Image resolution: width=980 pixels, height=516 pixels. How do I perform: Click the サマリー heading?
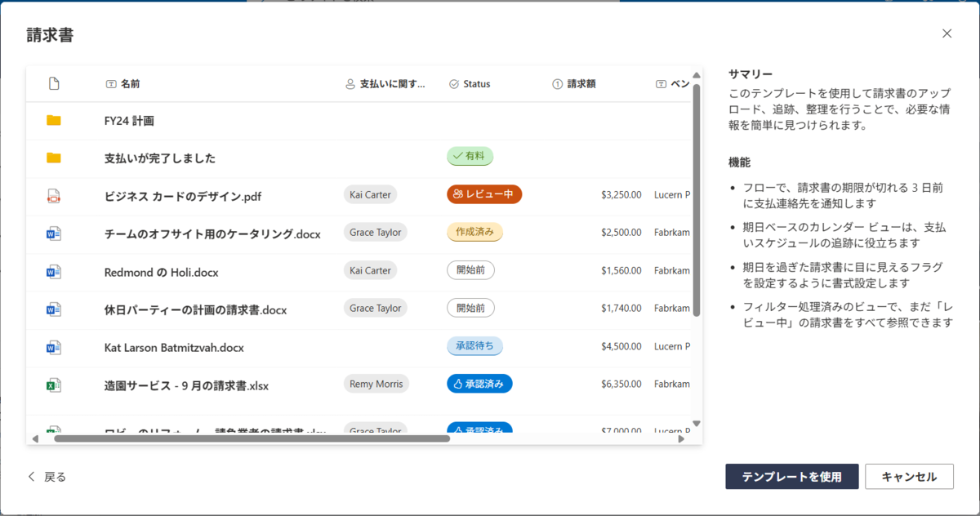coord(751,74)
